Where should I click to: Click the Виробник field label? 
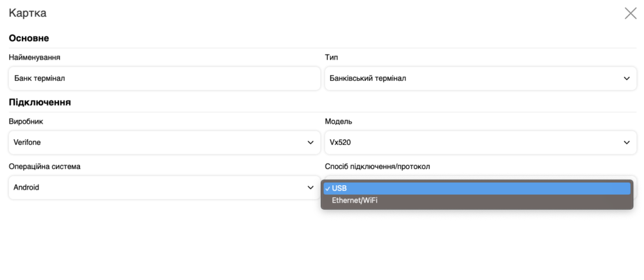click(x=26, y=121)
